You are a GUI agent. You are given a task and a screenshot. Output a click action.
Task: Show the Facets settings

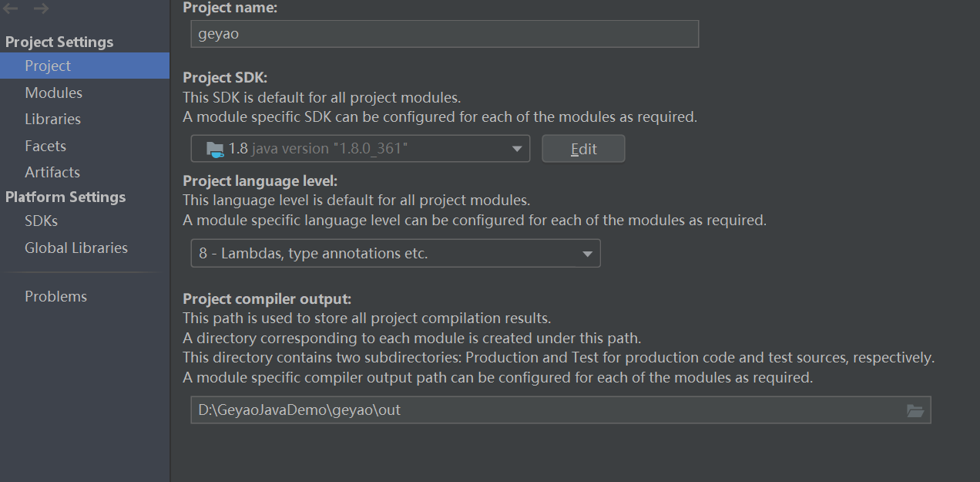[x=45, y=146]
